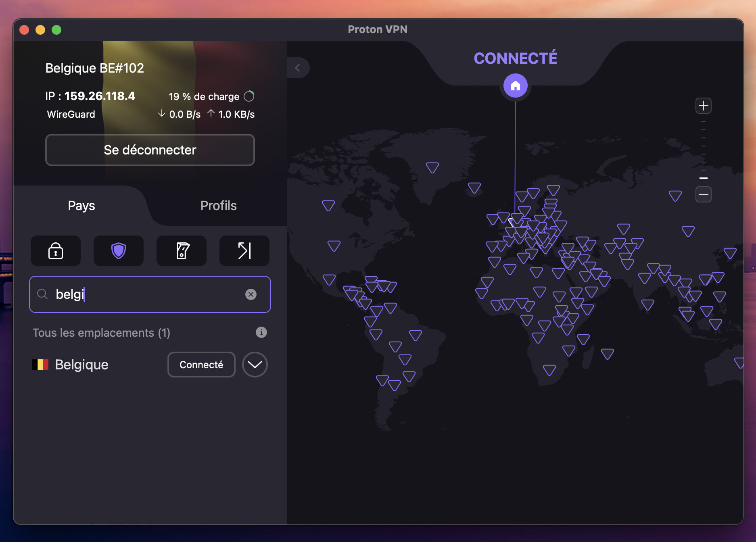Click the info icon next to Tous les emplacements

[x=262, y=332]
